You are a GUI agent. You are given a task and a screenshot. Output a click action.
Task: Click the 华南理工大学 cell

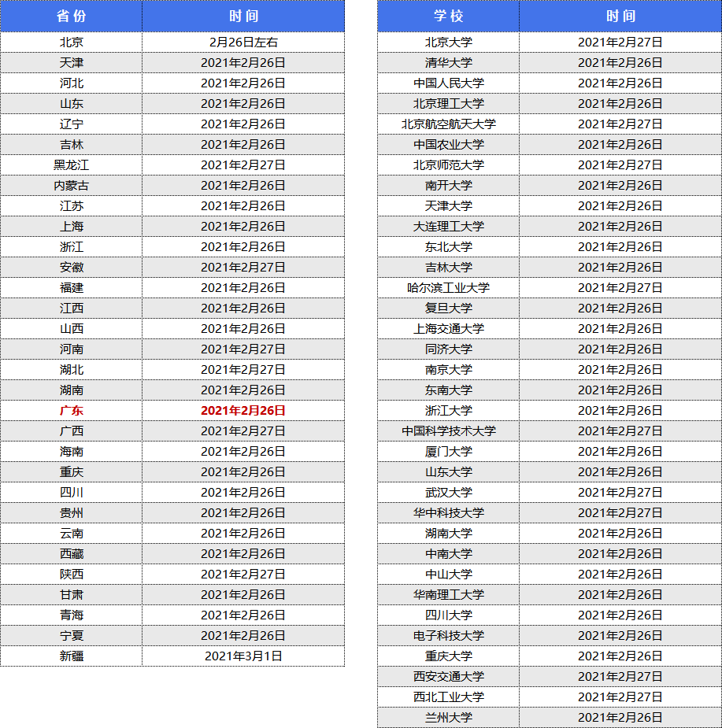coord(448,594)
